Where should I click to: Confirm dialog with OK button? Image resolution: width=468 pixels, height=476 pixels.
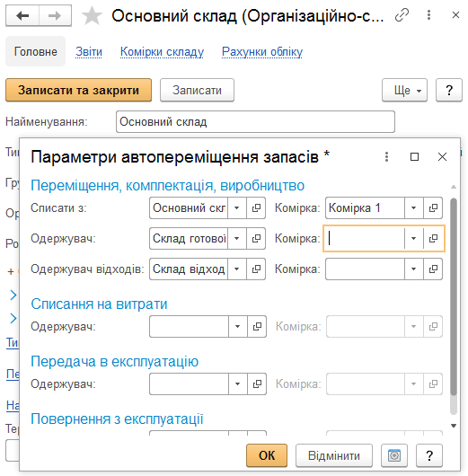pyautogui.click(x=267, y=455)
